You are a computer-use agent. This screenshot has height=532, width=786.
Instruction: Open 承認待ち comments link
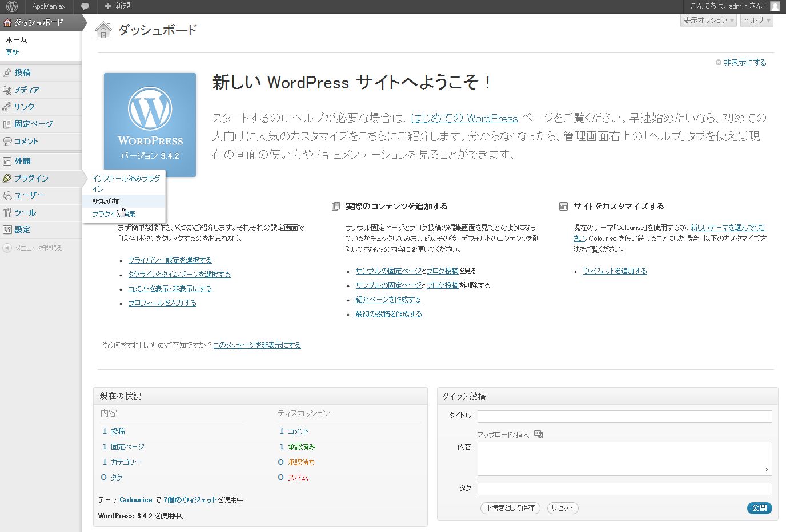tap(302, 462)
